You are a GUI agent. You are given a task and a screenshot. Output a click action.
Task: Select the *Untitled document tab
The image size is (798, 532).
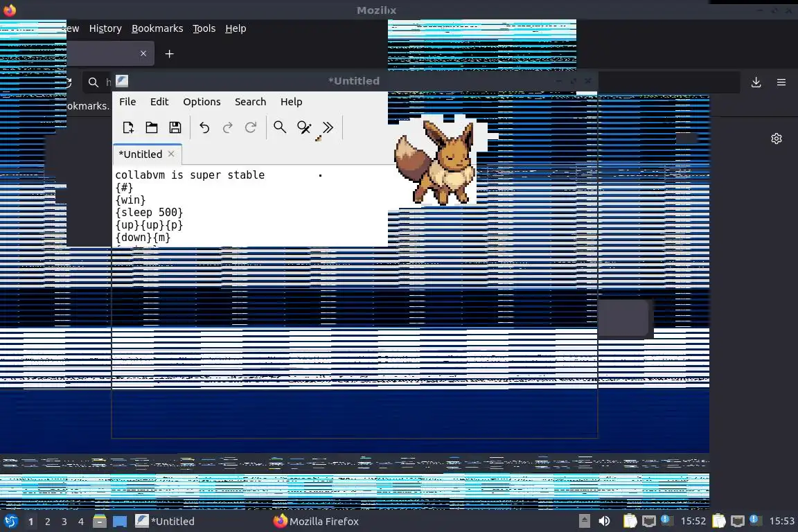147,154
